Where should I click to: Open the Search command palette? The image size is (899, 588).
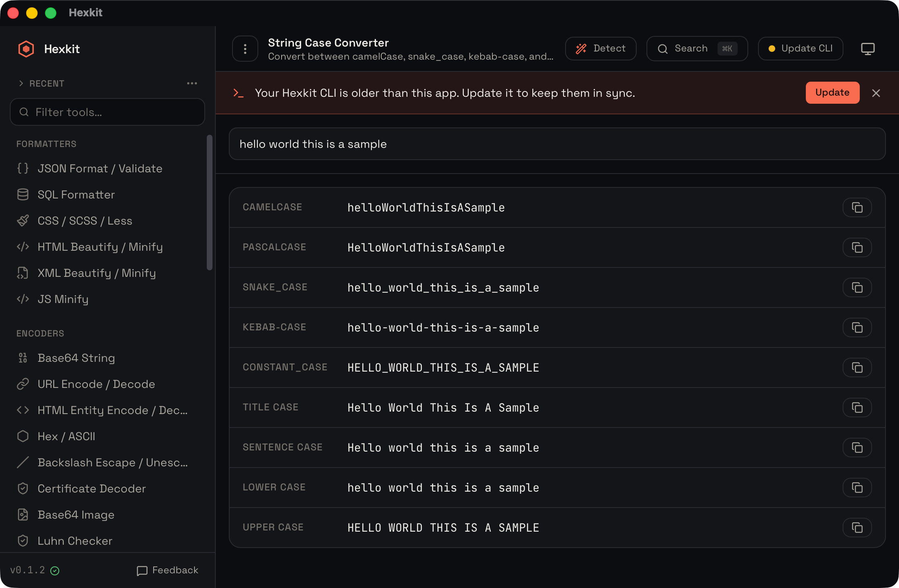click(697, 49)
